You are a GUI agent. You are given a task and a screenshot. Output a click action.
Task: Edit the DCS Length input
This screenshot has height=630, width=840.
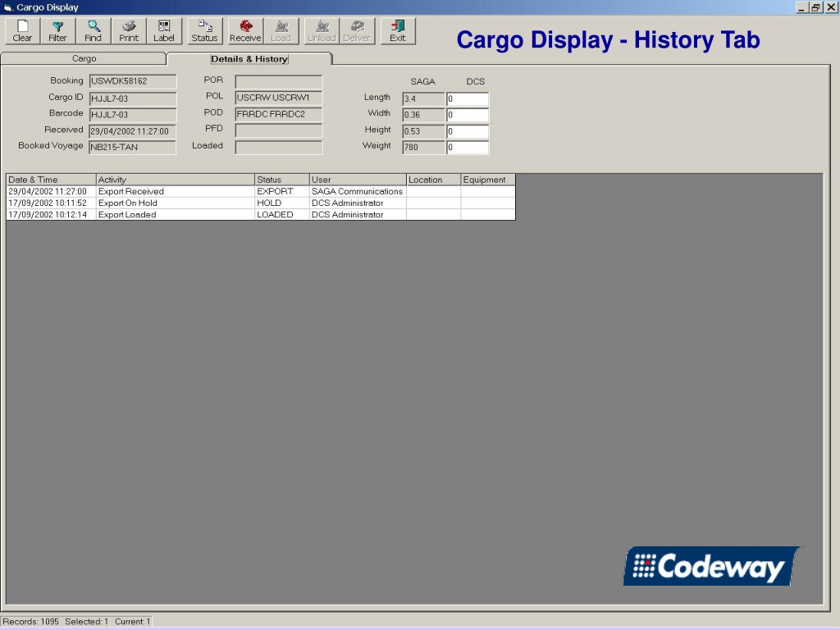pos(468,98)
